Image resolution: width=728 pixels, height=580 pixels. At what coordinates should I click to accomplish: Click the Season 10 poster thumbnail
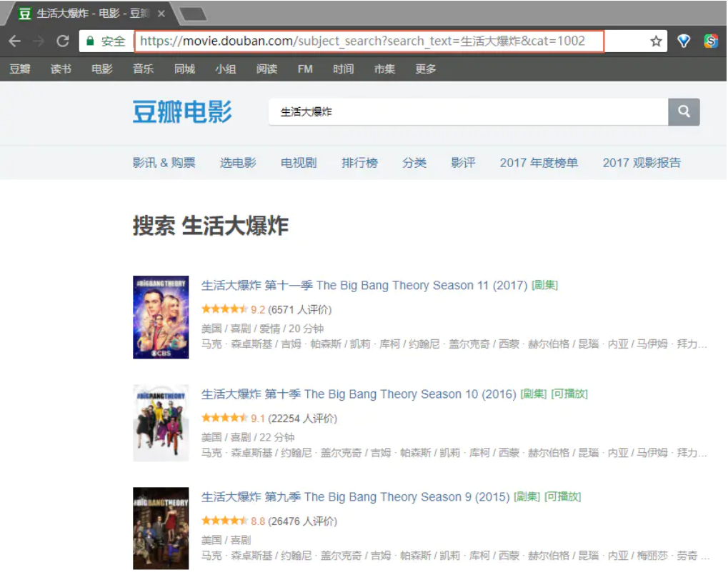[161, 423]
